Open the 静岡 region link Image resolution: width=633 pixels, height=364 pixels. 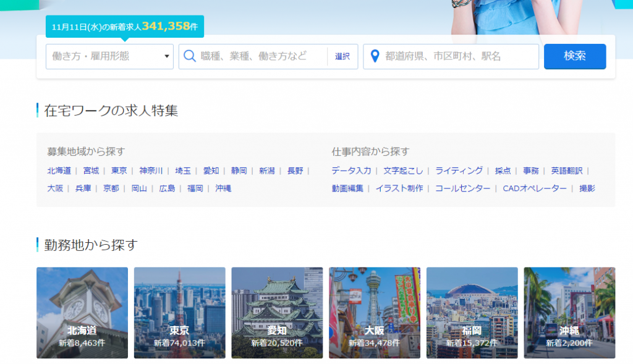click(x=239, y=171)
